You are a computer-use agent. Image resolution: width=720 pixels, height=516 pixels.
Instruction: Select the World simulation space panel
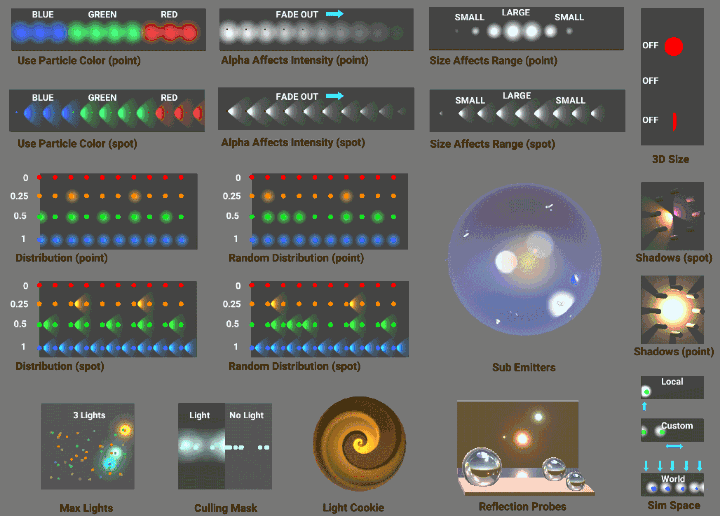coord(672,484)
